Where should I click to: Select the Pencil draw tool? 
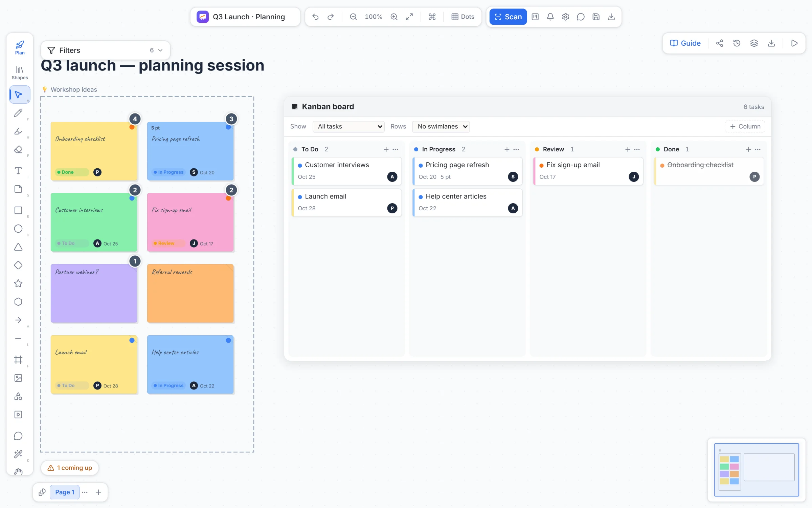pyautogui.click(x=18, y=113)
